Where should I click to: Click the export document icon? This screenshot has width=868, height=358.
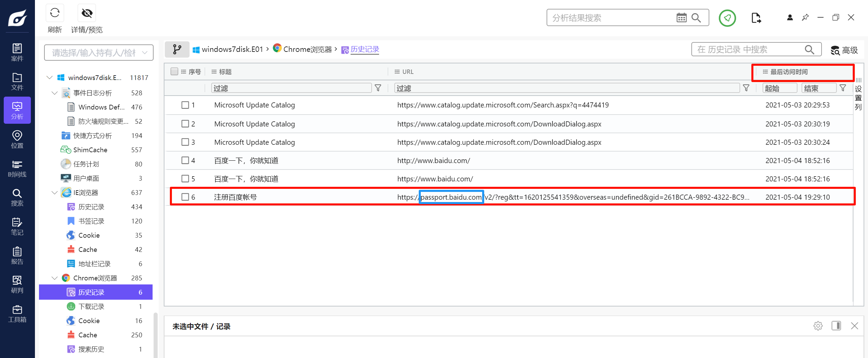(756, 18)
